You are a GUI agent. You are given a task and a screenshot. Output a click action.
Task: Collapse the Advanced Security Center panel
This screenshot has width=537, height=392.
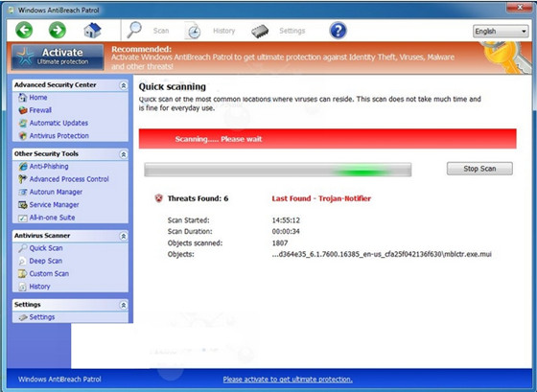point(124,85)
